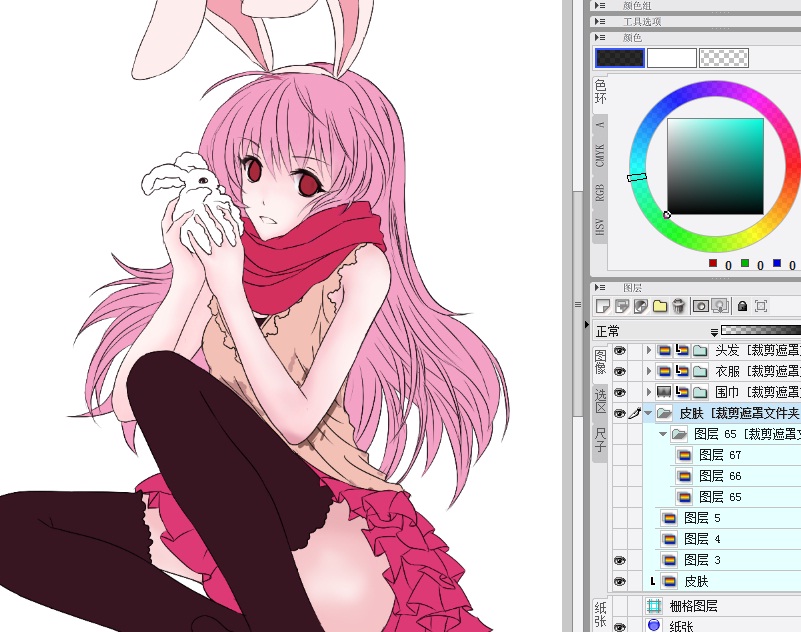Hide the 围巾 folder layer

point(620,392)
